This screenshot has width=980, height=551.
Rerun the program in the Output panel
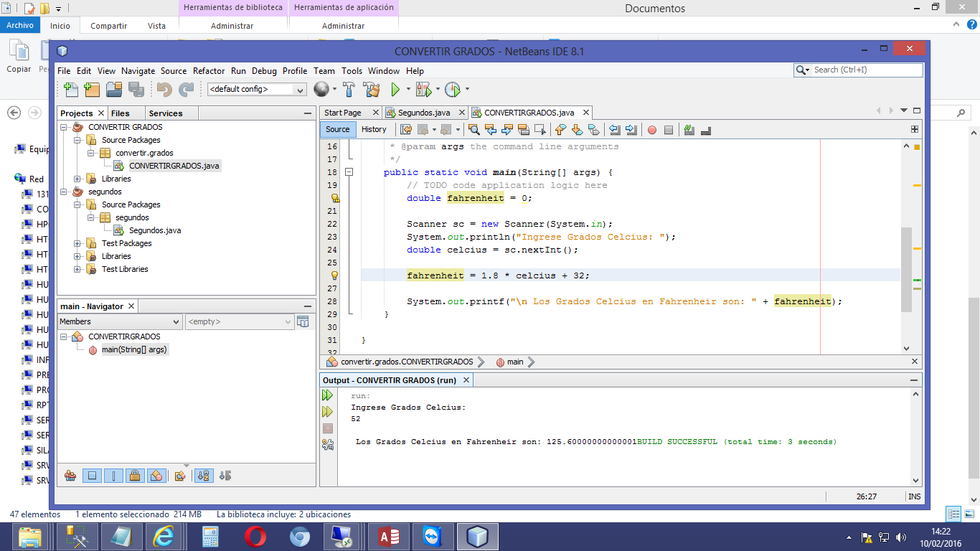pyautogui.click(x=328, y=395)
